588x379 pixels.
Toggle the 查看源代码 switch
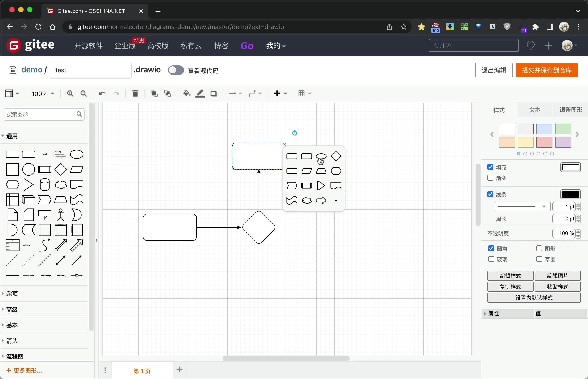click(x=176, y=70)
